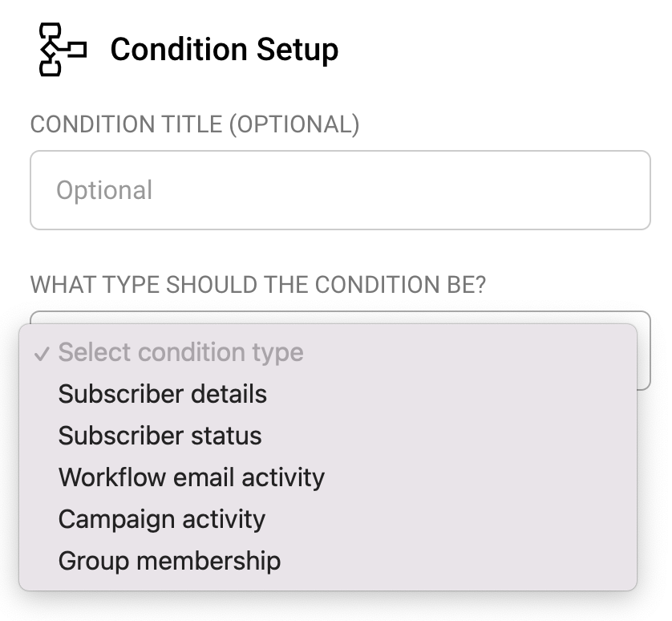Image resolution: width=672 pixels, height=621 pixels.
Task: Click the Optional placeholder text in title box
Action: click(104, 190)
